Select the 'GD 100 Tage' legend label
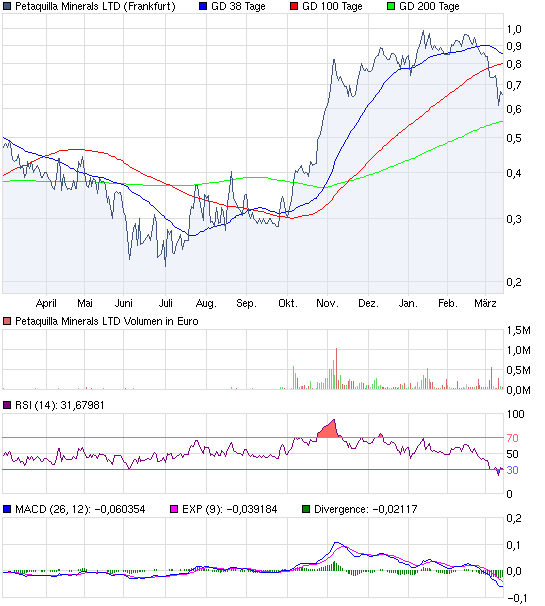Image resolution: width=545 pixels, height=606 pixels. [x=332, y=7]
